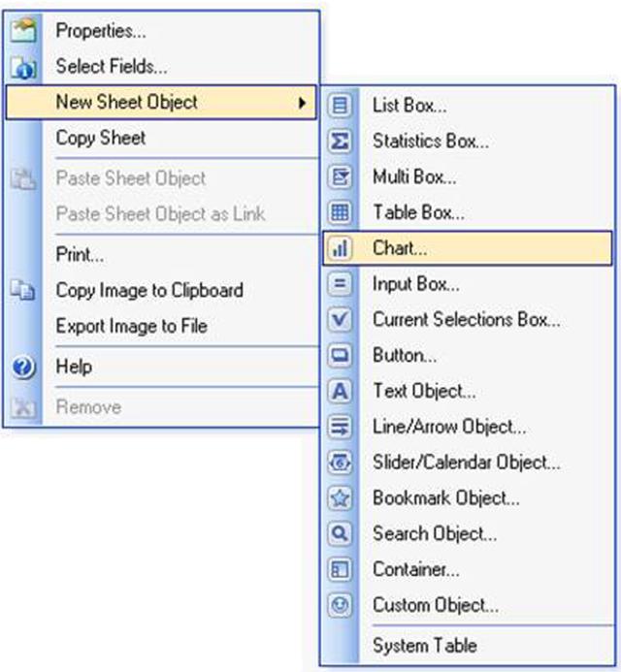This screenshot has height=672, width=621.
Task: Click the Statistics Box sigma icon
Action: [341, 141]
